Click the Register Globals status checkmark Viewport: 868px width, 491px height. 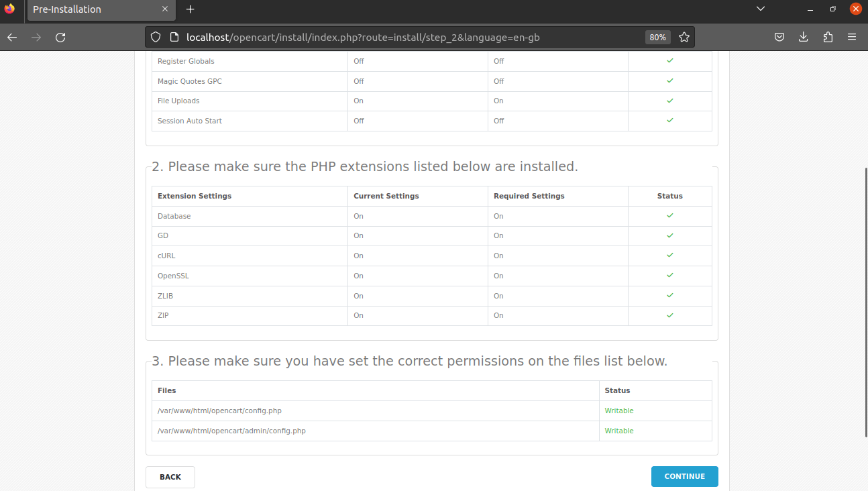[669, 60]
